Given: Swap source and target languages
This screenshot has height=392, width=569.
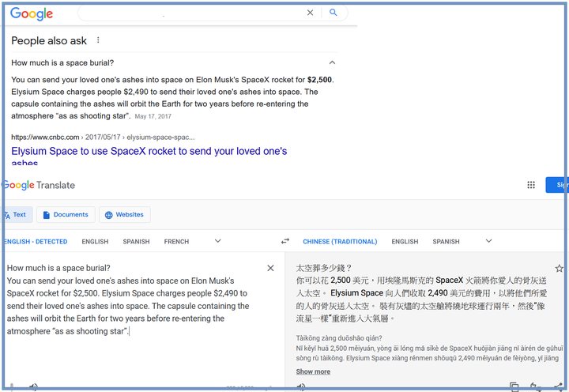Looking at the screenshot, I should click(285, 241).
